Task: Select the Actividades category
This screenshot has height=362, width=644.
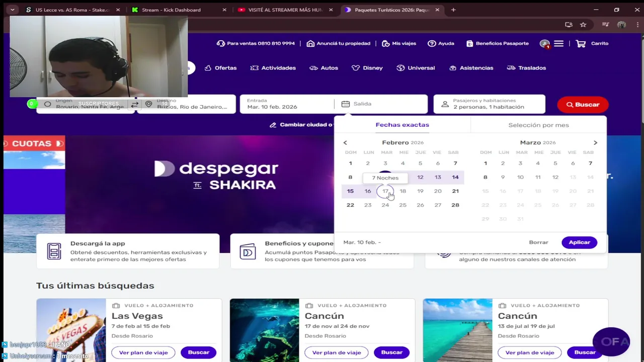Action: point(273,68)
